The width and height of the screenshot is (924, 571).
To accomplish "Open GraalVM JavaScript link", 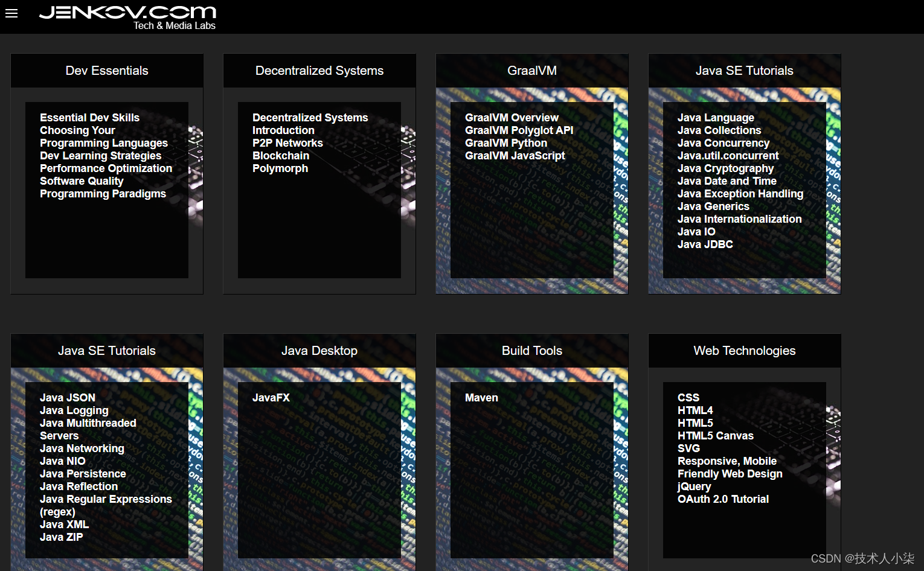I will (x=515, y=156).
